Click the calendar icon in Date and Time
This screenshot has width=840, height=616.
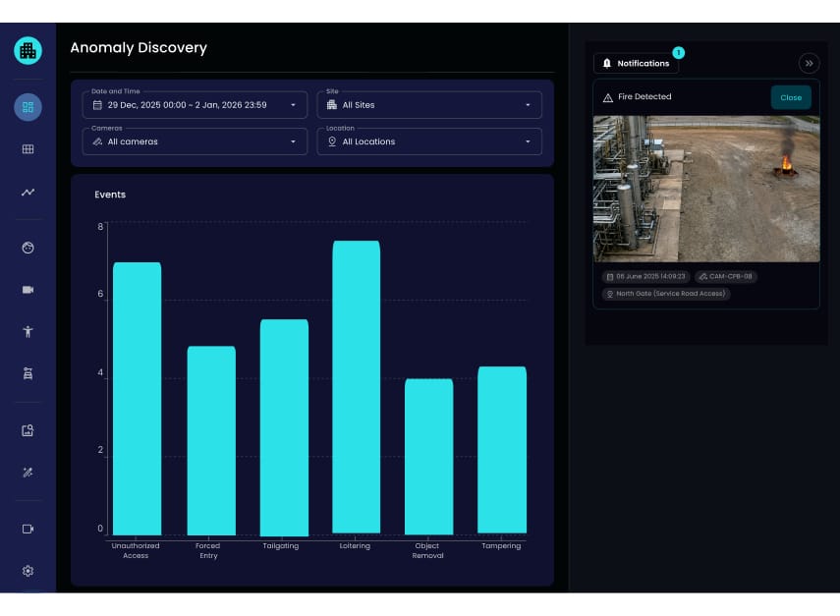pyautogui.click(x=97, y=105)
